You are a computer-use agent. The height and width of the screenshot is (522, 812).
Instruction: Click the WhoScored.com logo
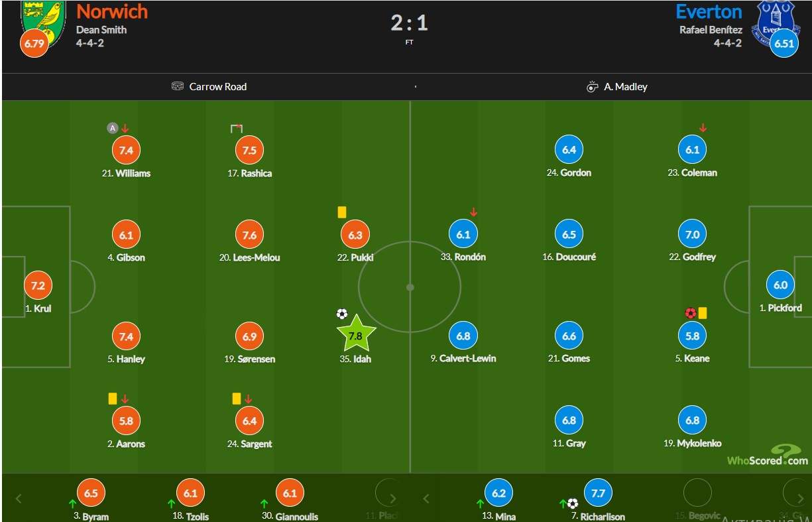point(768,456)
